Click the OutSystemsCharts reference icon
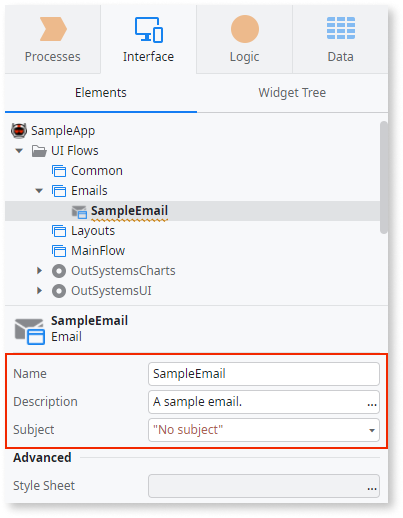 pyautogui.click(x=59, y=271)
